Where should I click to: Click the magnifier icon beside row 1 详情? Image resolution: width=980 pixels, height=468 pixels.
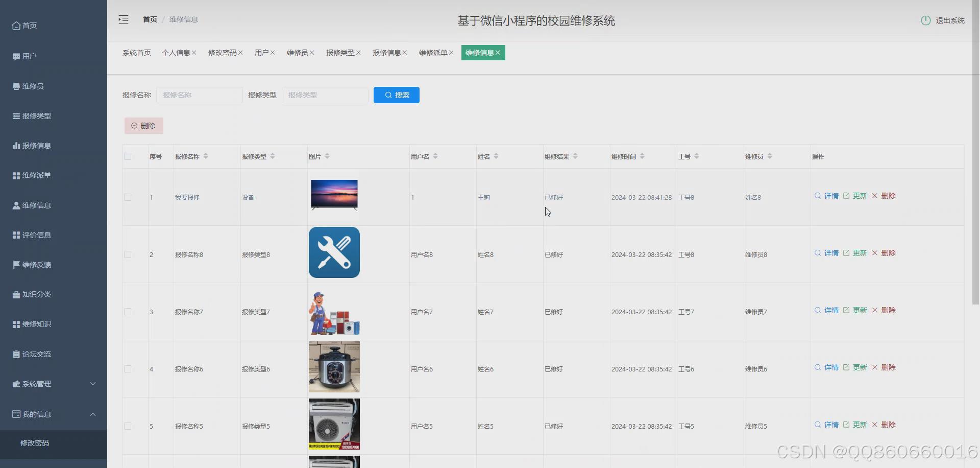click(x=817, y=196)
